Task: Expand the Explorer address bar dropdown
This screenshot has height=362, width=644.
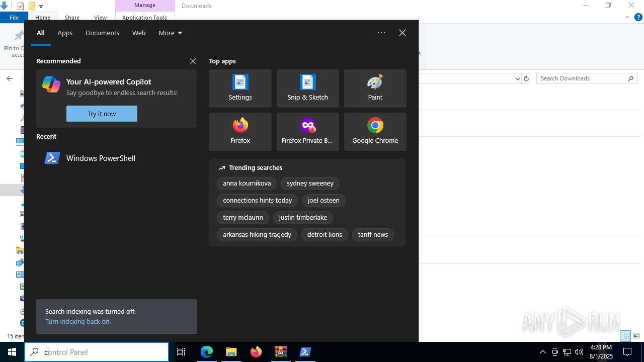Action: point(517,78)
